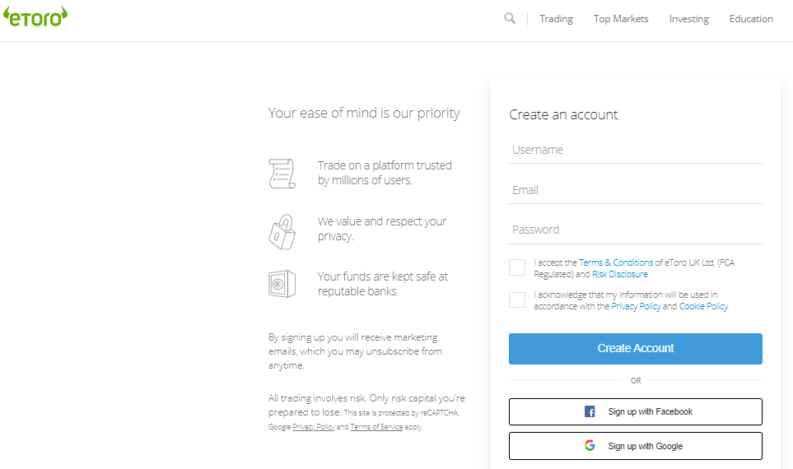Open the Trading menu
The height and width of the screenshot is (469, 793).
point(556,19)
